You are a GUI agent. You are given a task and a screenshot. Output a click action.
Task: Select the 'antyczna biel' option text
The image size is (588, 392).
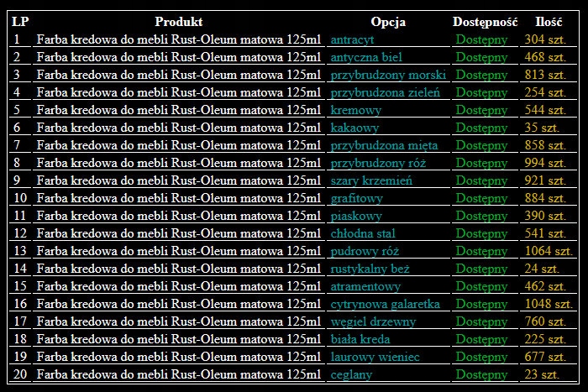pyautogui.click(x=366, y=57)
